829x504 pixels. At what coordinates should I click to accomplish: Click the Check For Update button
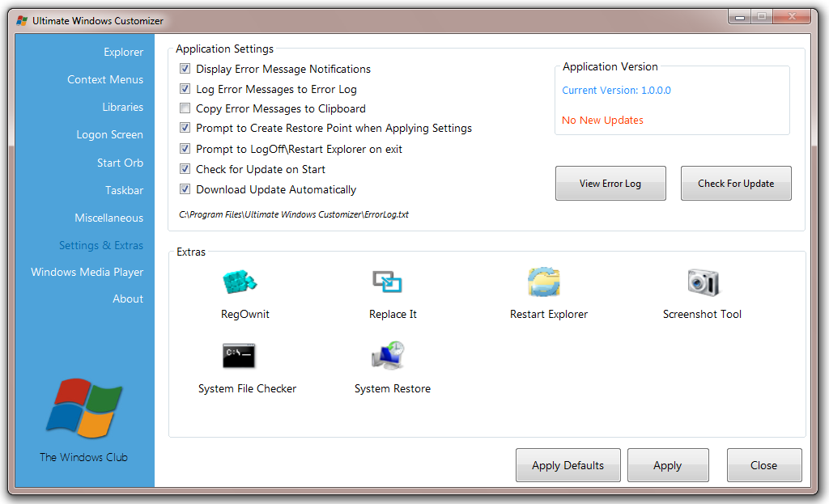click(736, 184)
